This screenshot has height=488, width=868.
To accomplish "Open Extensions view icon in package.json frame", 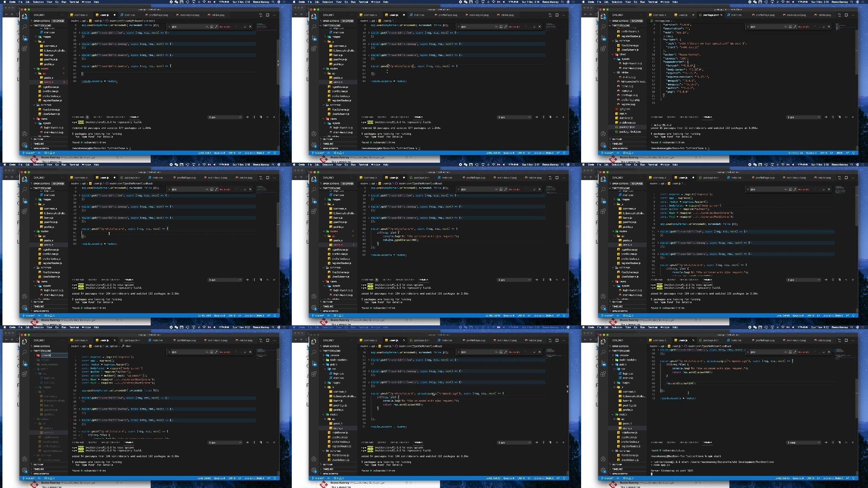I will coord(603,48).
